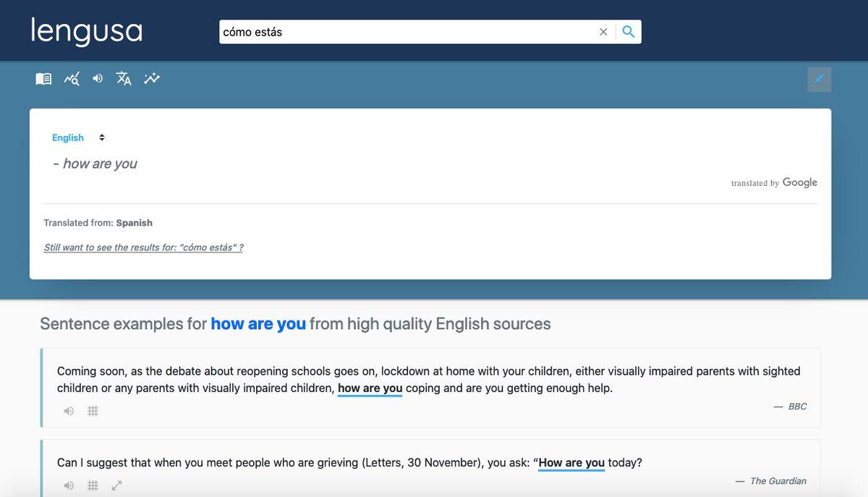This screenshot has height=497, width=868.
Task: Click the sparkle trend line icon
Action: (x=151, y=79)
